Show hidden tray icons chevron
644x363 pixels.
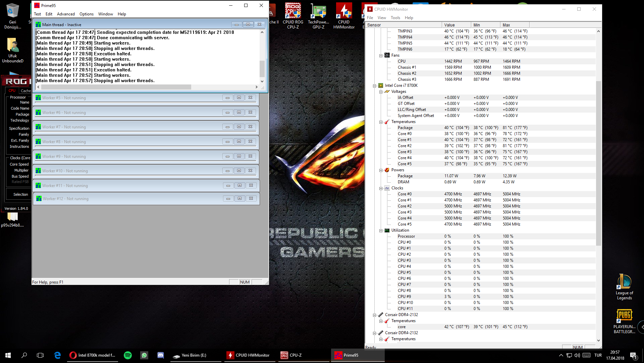click(561, 355)
